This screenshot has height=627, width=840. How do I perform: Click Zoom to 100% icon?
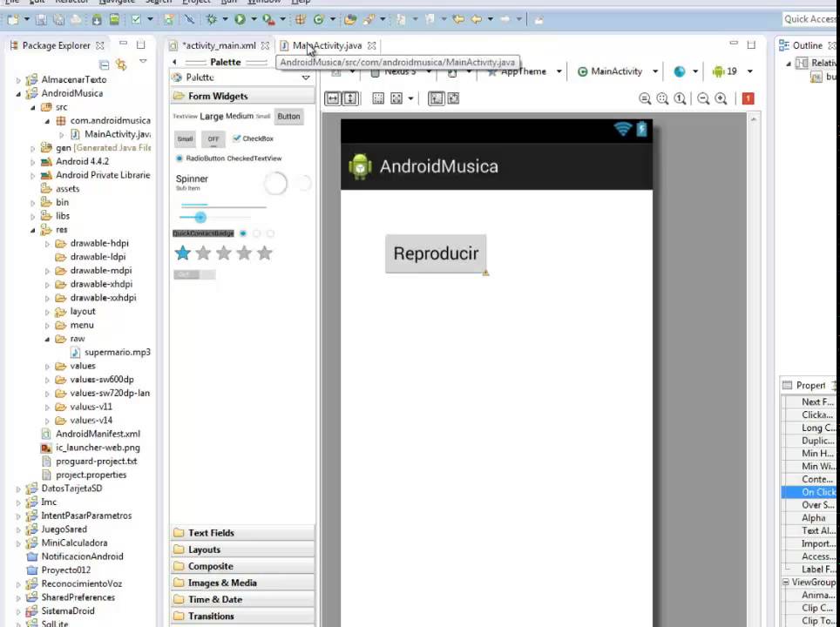(680, 98)
